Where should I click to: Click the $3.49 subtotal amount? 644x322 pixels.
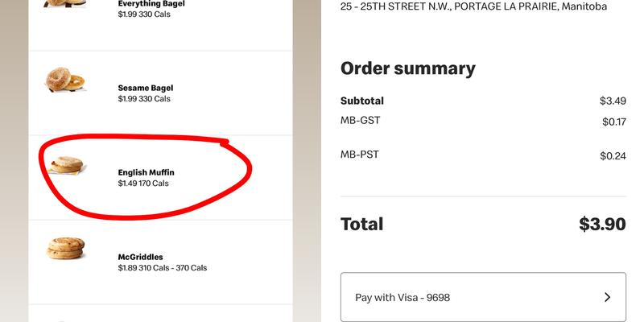coord(612,101)
